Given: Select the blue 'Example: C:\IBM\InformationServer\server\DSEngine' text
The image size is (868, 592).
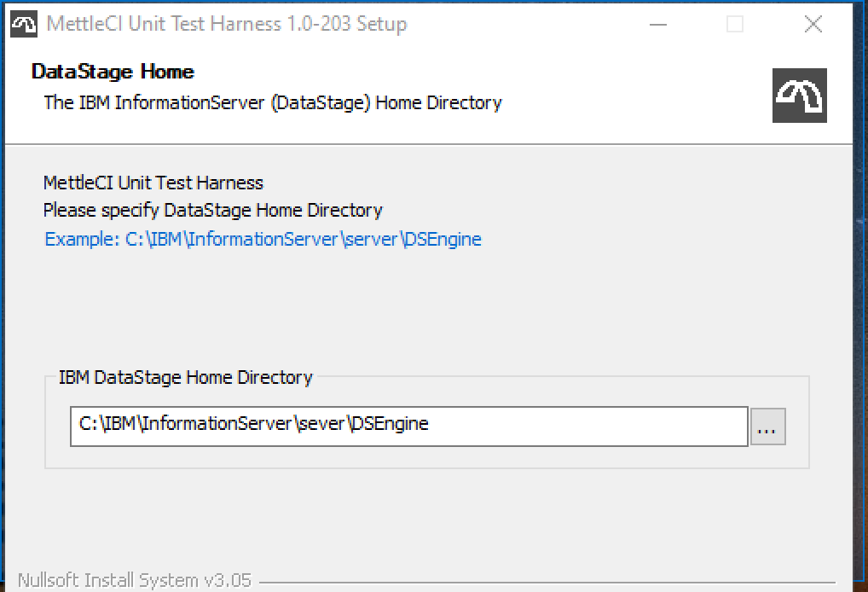Looking at the screenshot, I should click(262, 239).
